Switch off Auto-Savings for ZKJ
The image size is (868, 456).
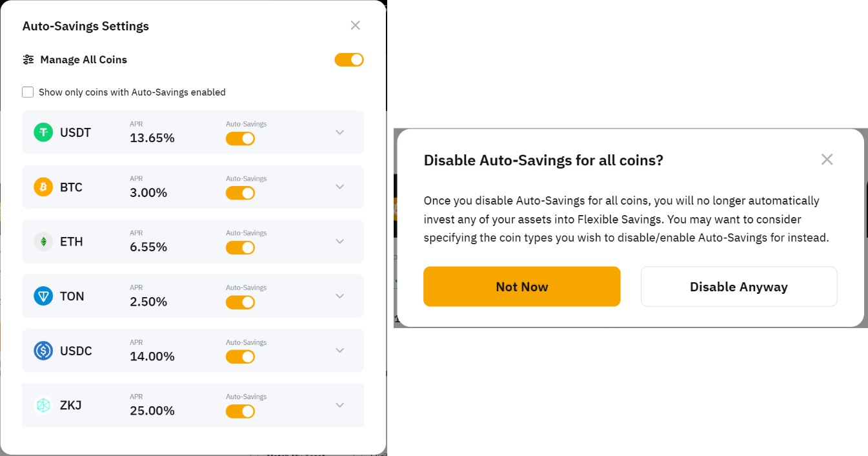[x=240, y=411]
